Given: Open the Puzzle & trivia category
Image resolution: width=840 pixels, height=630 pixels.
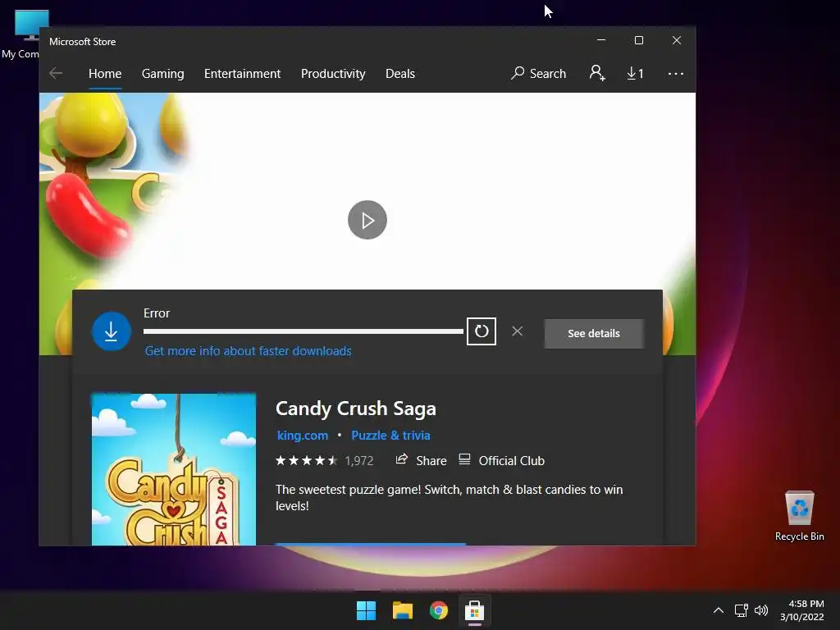Looking at the screenshot, I should coord(390,435).
